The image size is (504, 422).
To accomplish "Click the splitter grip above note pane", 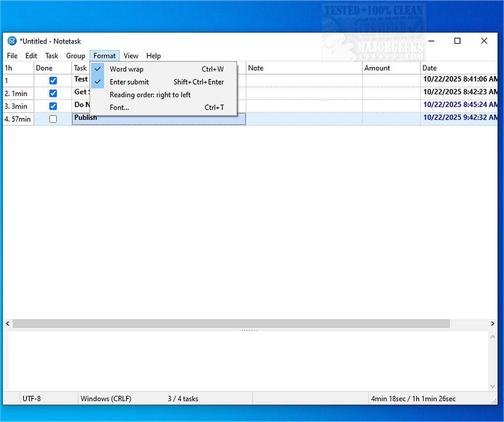I will point(250,330).
